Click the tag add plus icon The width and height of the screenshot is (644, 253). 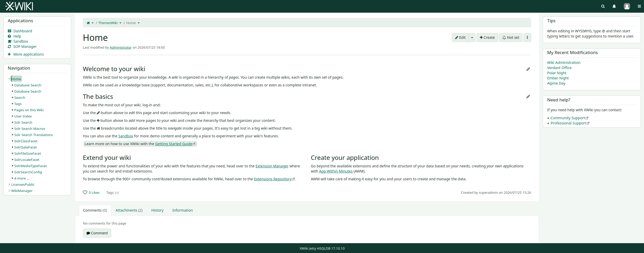(117, 193)
